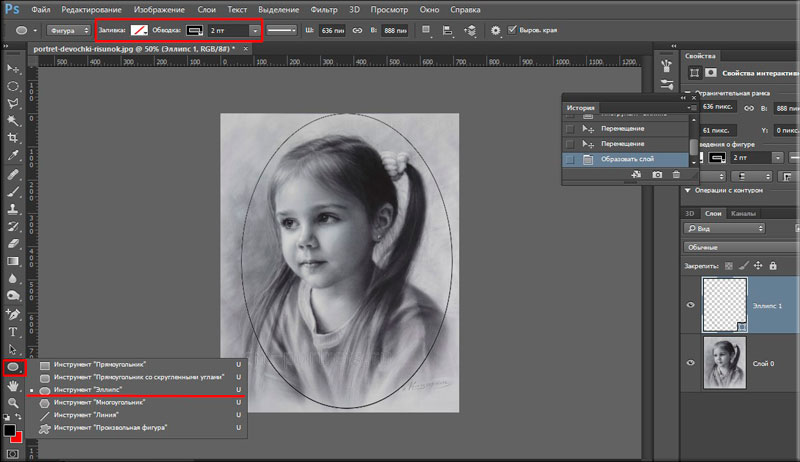Hide the "Эллипс 1" layer via eye icon
Screen dimensions: 800x462
point(691,305)
